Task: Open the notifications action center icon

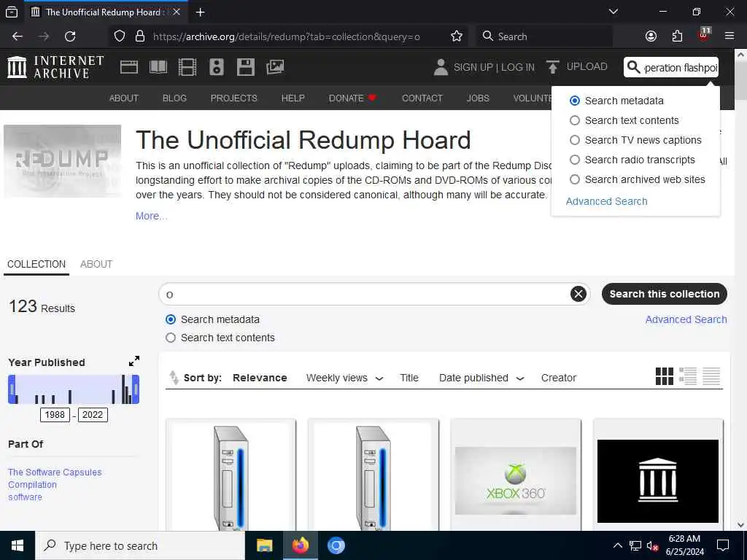Action: click(723, 545)
